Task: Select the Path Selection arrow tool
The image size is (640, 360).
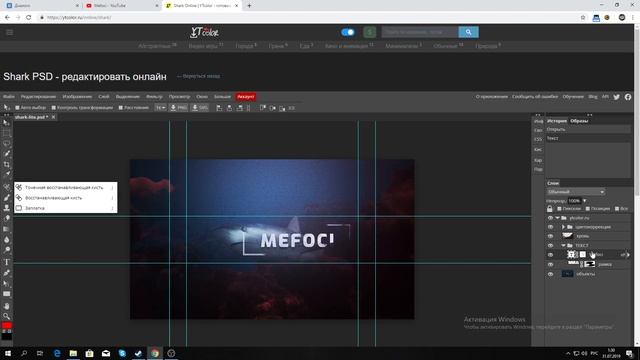Action: [7, 283]
